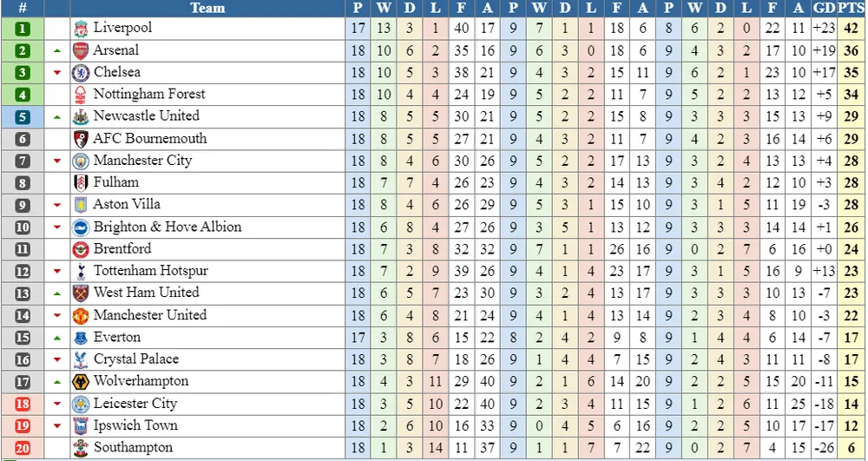The height and width of the screenshot is (461, 868).
Task: Click the position 1 green rank badge
Action: point(23,28)
